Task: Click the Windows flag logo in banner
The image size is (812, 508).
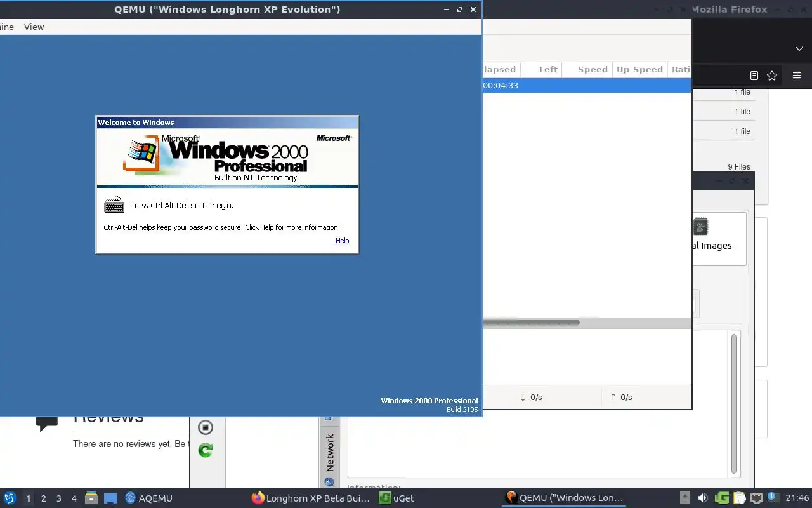Action: (x=142, y=154)
